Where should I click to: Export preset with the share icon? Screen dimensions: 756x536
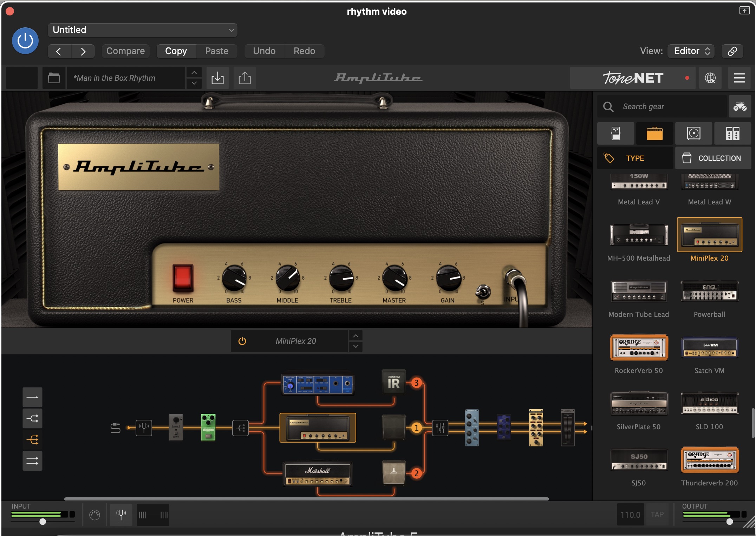[x=245, y=78]
